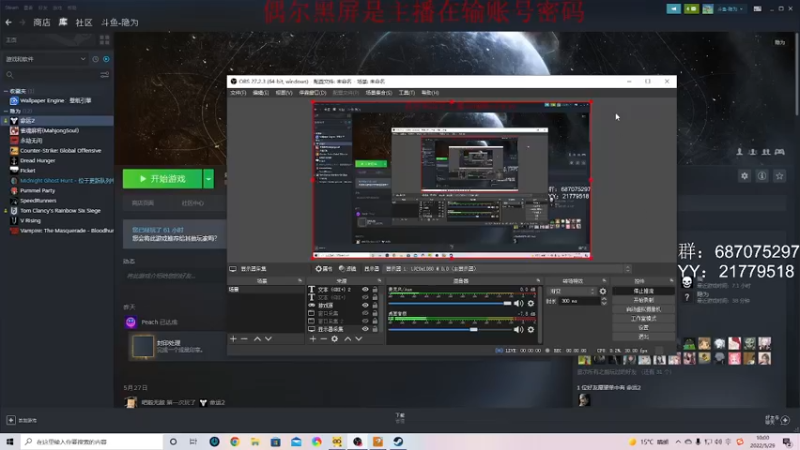The height and width of the screenshot is (450, 800).
Task: Remove scene with minus icon in OBS Scenes
Action: pyautogui.click(x=244, y=339)
